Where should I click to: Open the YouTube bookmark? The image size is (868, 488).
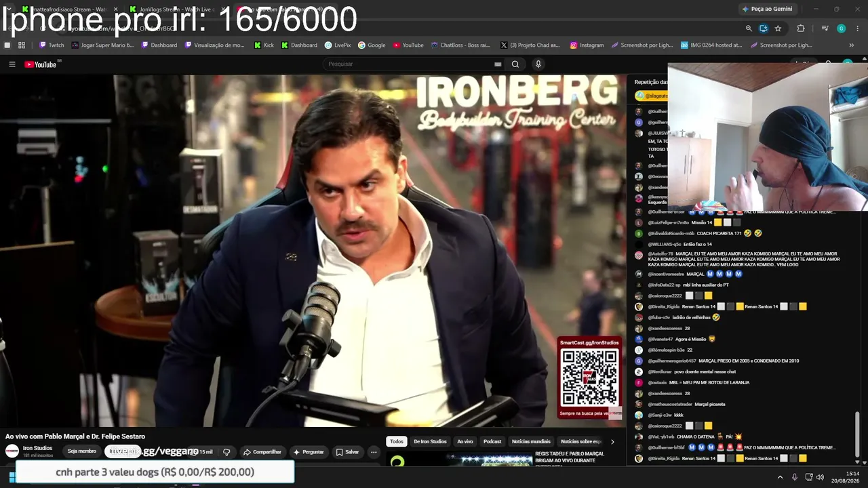pyautogui.click(x=408, y=45)
